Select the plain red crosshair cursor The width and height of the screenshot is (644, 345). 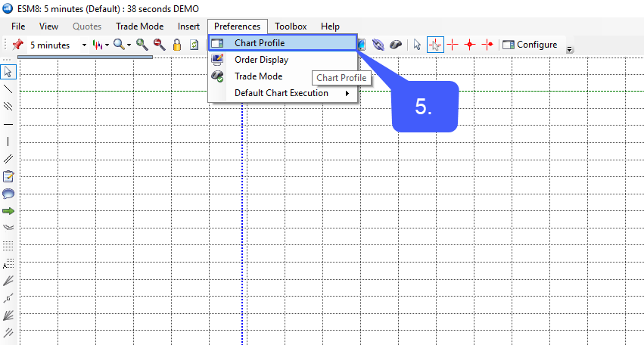[453, 45]
